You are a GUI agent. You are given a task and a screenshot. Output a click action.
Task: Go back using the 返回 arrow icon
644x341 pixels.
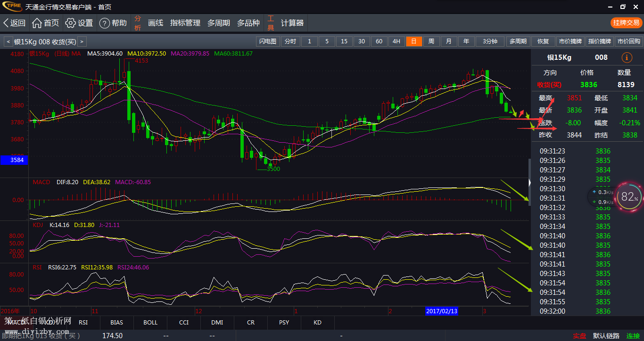pos(6,23)
